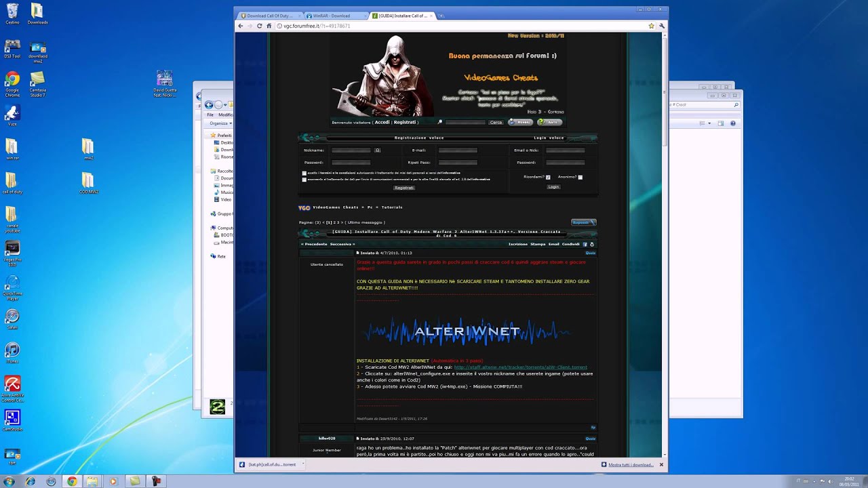Tick the accept terms and conditions checkbox
868x488 pixels.
click(304, 174)
